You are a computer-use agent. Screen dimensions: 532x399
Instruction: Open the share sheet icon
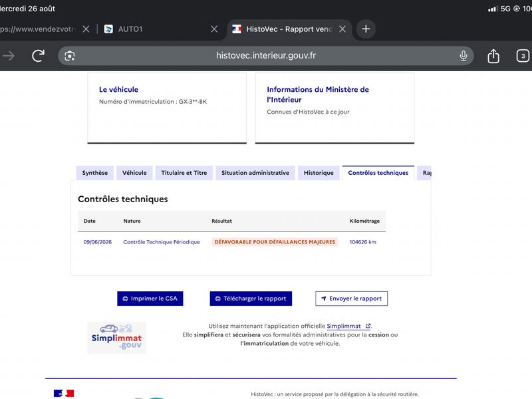[x=493, y=56]
